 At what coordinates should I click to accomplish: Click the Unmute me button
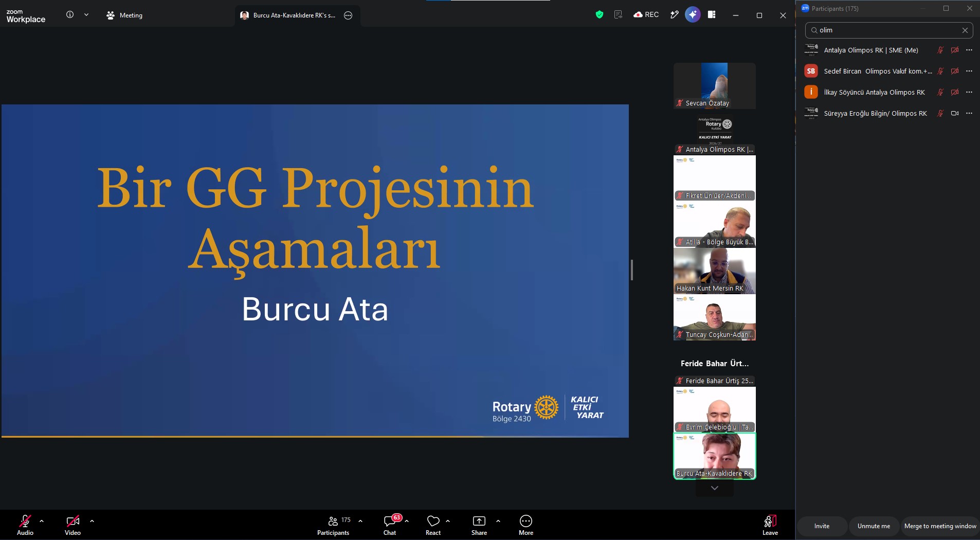coord(874,526)
